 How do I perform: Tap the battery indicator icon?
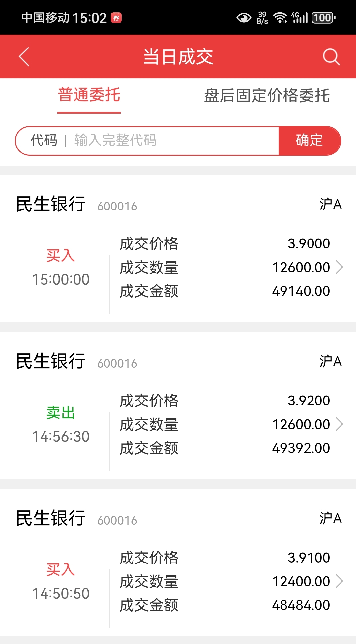(x=323, y=18)
